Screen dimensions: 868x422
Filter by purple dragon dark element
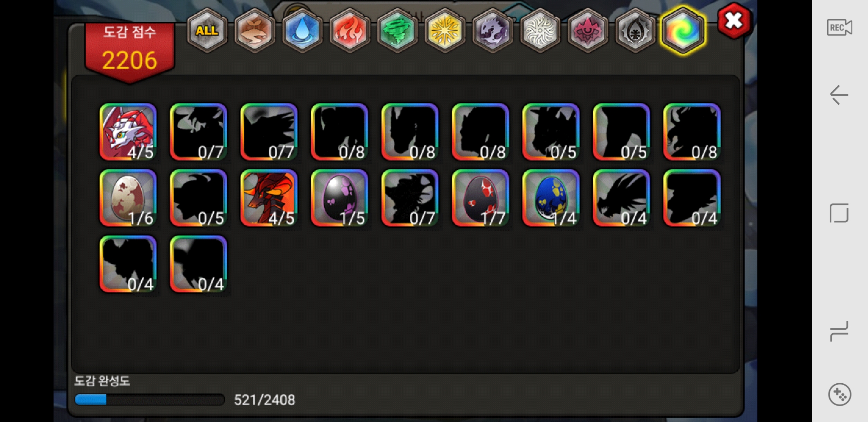coord(493,31)
